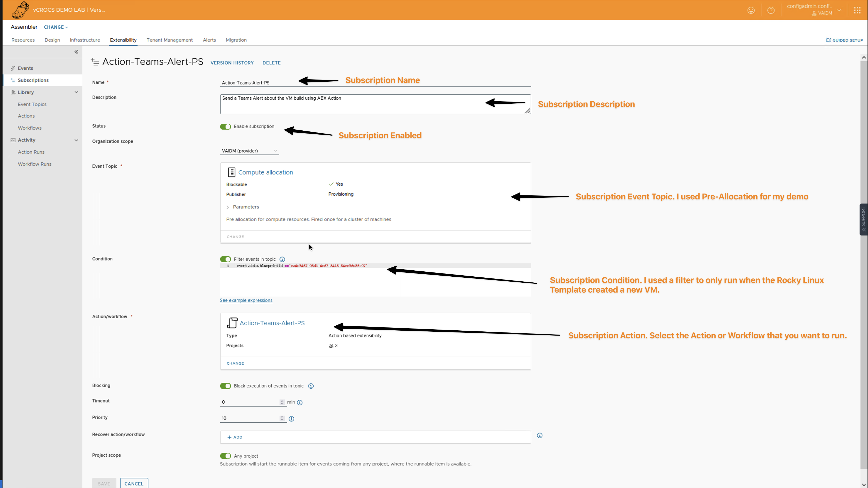This screenshot has width=868, height=488.
Task: Click info icon next to Priority field
Action: [292, 419]
